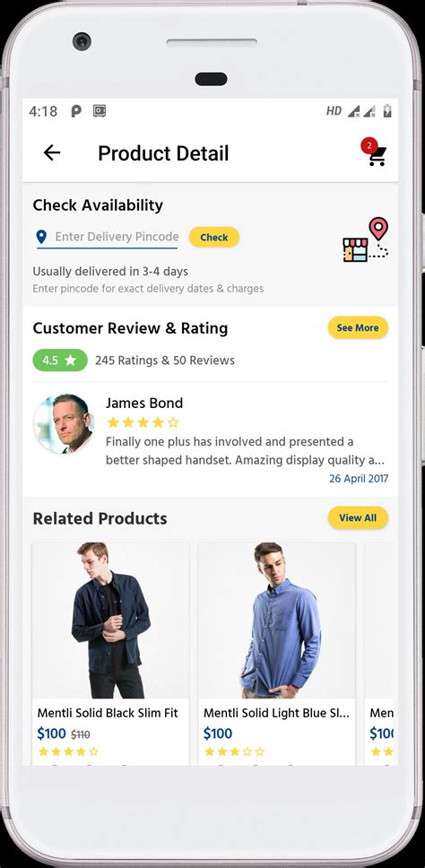Tap the blue location pin icon

(41, 238)
